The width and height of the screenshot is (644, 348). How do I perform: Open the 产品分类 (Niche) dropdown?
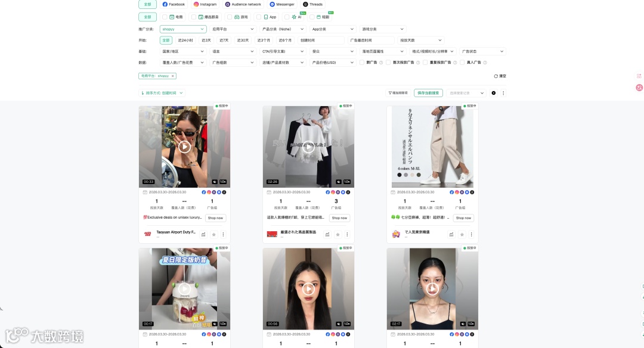click(283, 29)
